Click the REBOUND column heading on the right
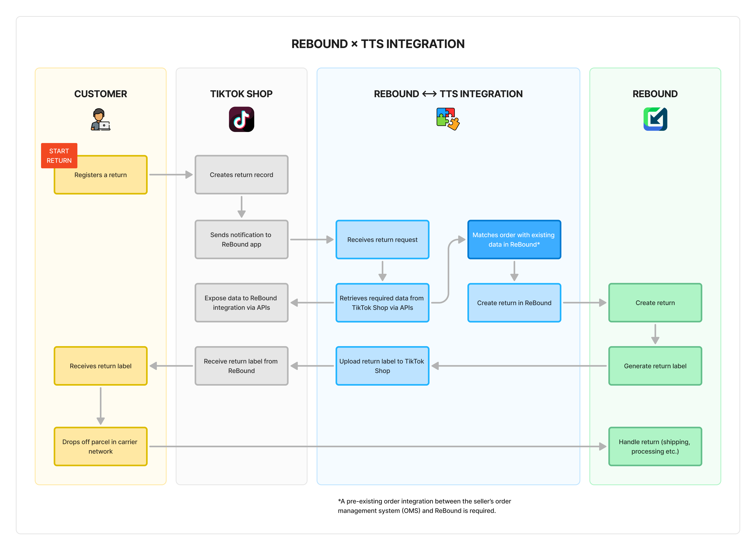 click(x=655, y=94)
